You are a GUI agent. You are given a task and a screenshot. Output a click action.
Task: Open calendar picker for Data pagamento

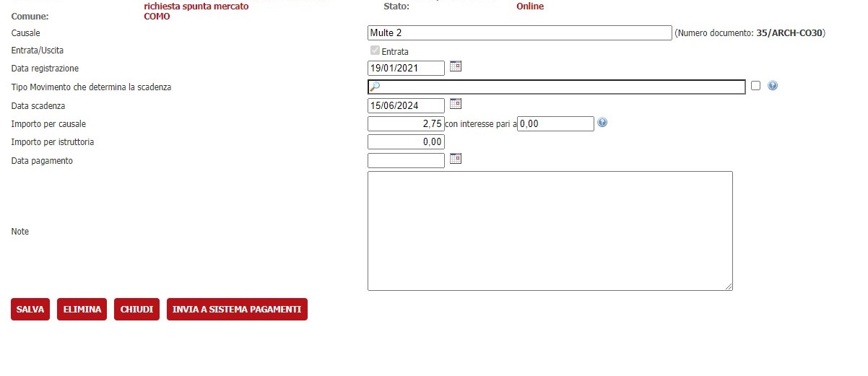(455, 159)
